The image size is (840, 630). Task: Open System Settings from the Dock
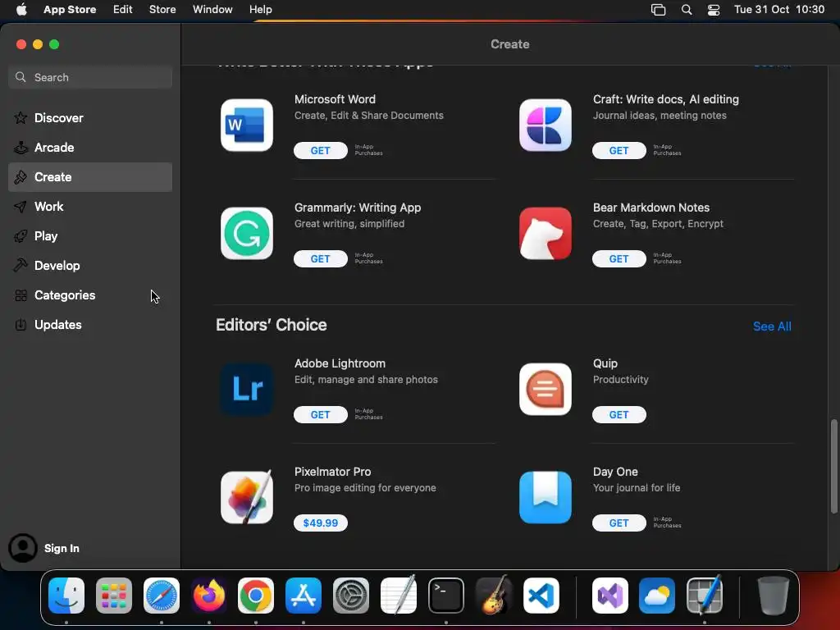[x=351, y=596]
